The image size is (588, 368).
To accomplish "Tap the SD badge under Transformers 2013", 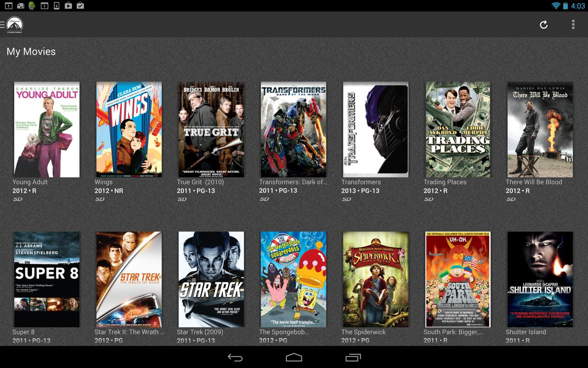I will pos(346,199).
